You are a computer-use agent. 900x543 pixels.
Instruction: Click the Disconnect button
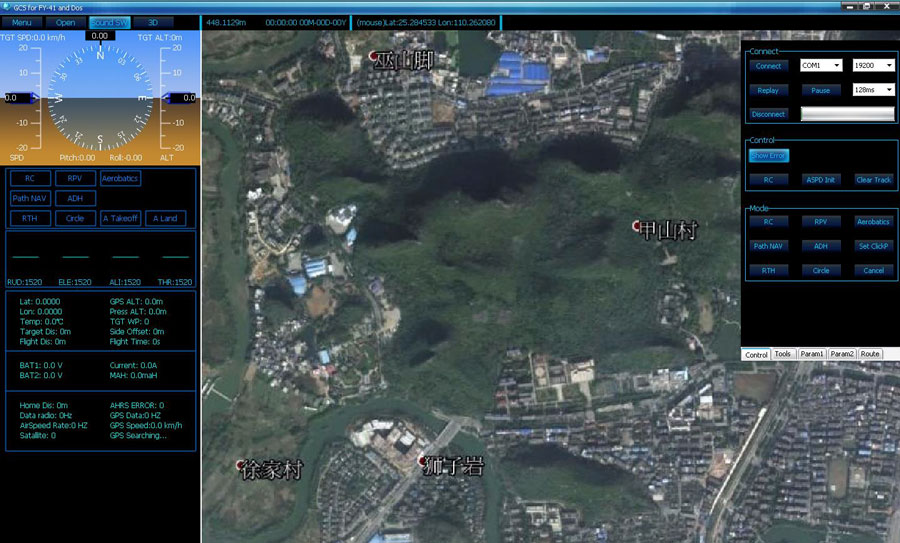coord(768,114)
